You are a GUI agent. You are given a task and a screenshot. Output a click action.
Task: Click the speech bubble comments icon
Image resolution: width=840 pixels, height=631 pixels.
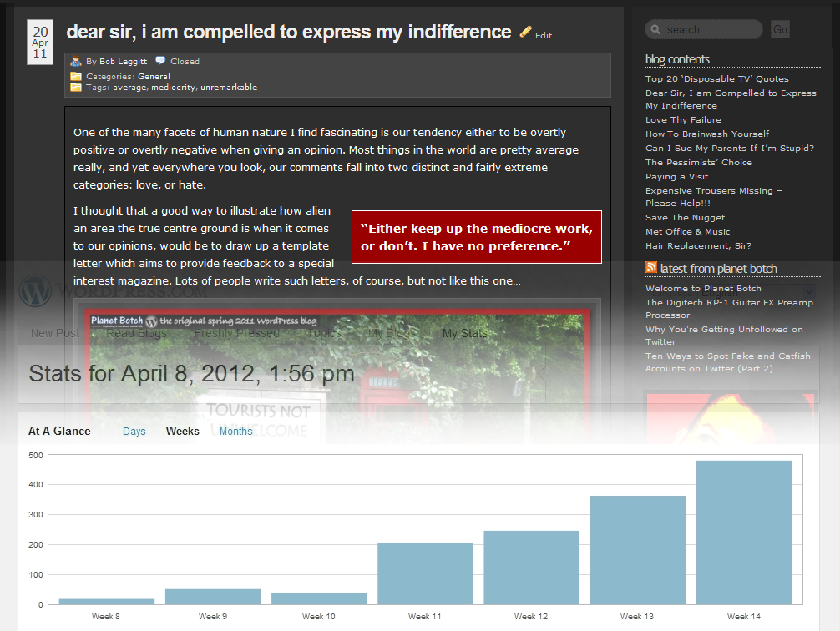pyautogui.click(x=160, y=61)
